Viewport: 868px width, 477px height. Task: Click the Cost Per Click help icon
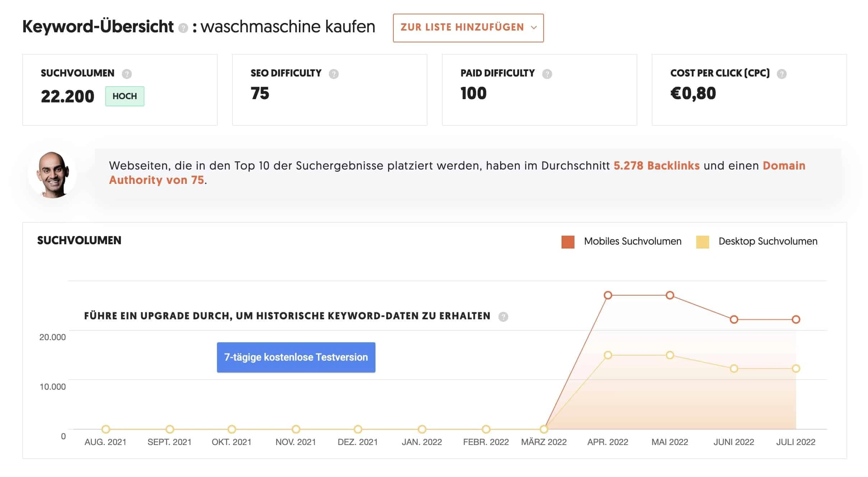tap(782, 74)
